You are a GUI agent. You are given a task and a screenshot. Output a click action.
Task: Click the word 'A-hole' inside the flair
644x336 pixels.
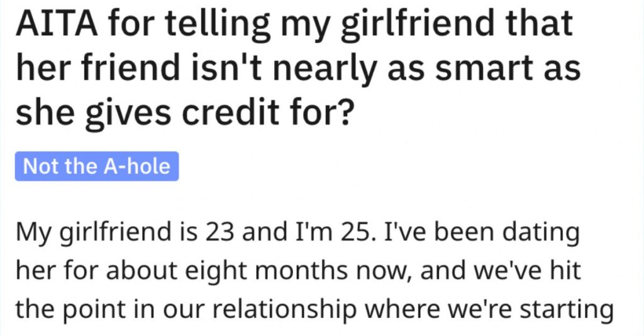click(x=136, y=166)
